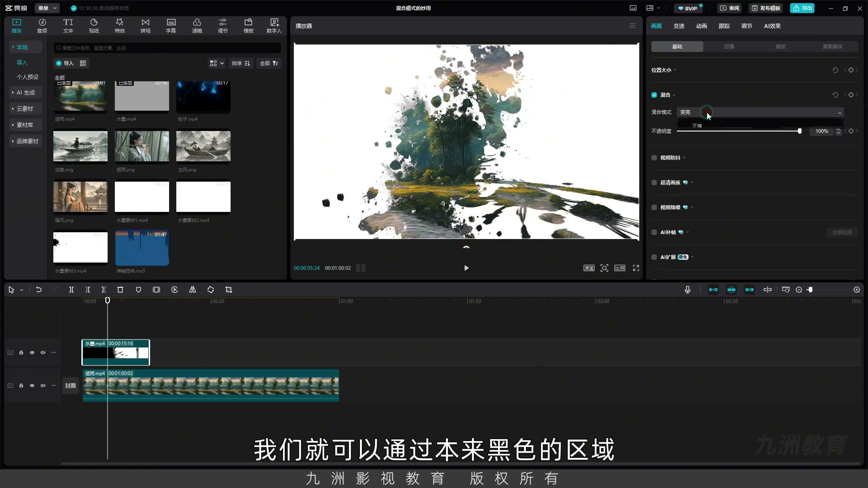Click the 发布模板 publish template button
868x488 pixels.
click(x=766, y=8)
